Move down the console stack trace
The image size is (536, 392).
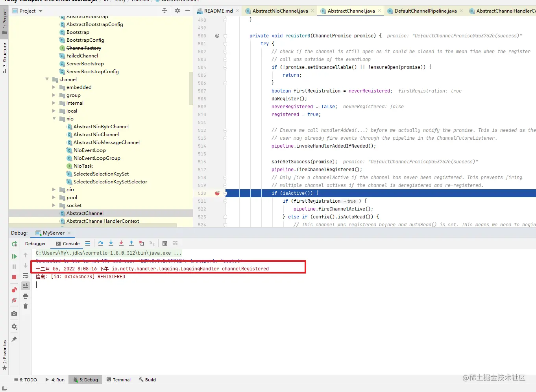coord(26,265)
